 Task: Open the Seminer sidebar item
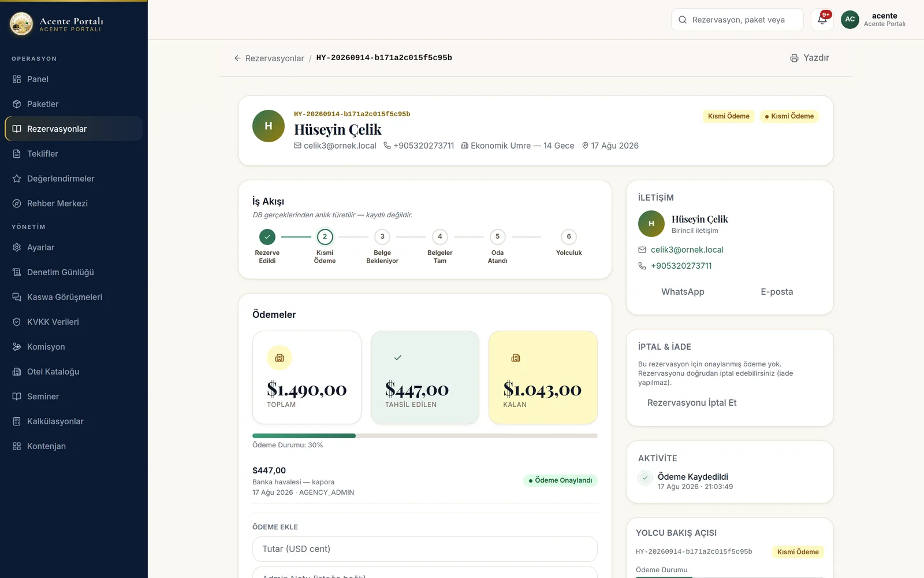pos(73,397)
